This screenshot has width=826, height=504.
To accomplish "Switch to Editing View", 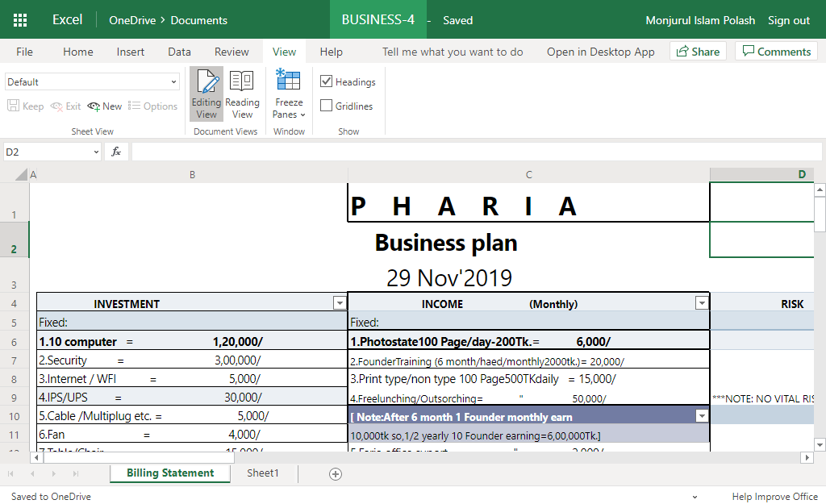I will pos(206,94).
